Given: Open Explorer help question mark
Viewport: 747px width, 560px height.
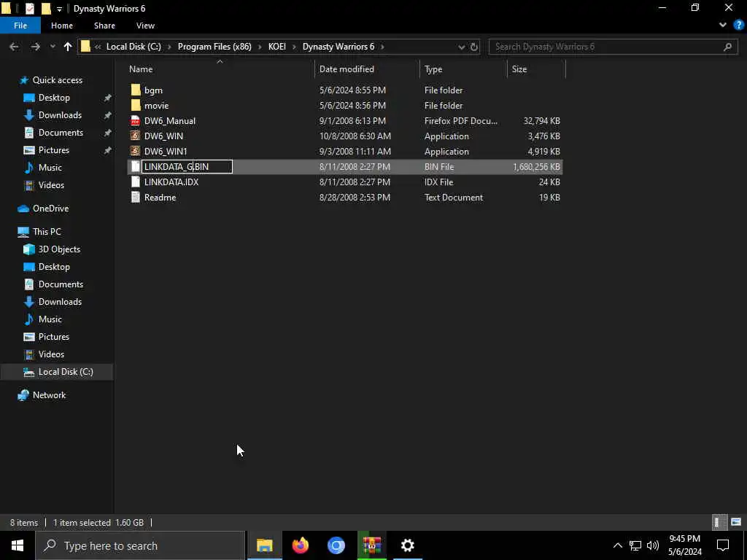Looking at the screenshot, I should point(738,26).
